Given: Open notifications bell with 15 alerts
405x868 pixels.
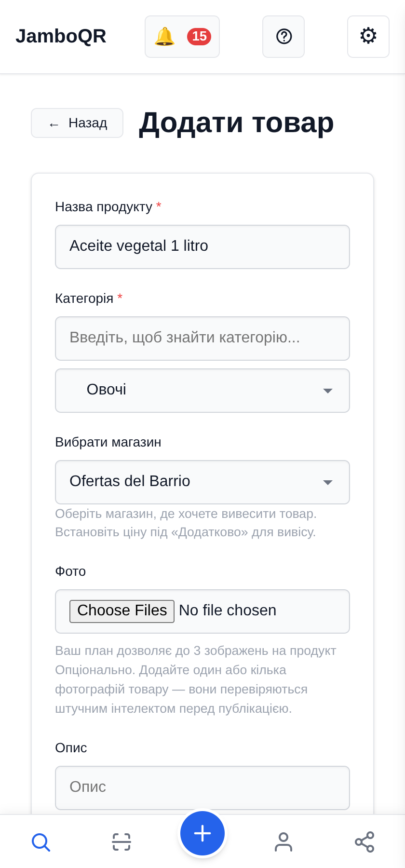Looking at the screenshot, I should click(x=182, y=37).
